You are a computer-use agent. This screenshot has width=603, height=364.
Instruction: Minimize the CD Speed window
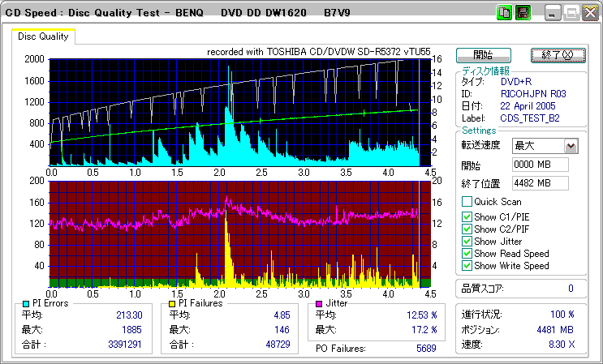coord(553,13)
